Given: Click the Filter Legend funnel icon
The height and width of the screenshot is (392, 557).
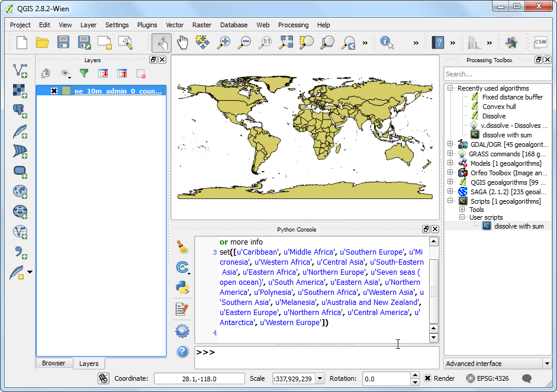Looking at the screenshot, I should [x=84, y=73].
